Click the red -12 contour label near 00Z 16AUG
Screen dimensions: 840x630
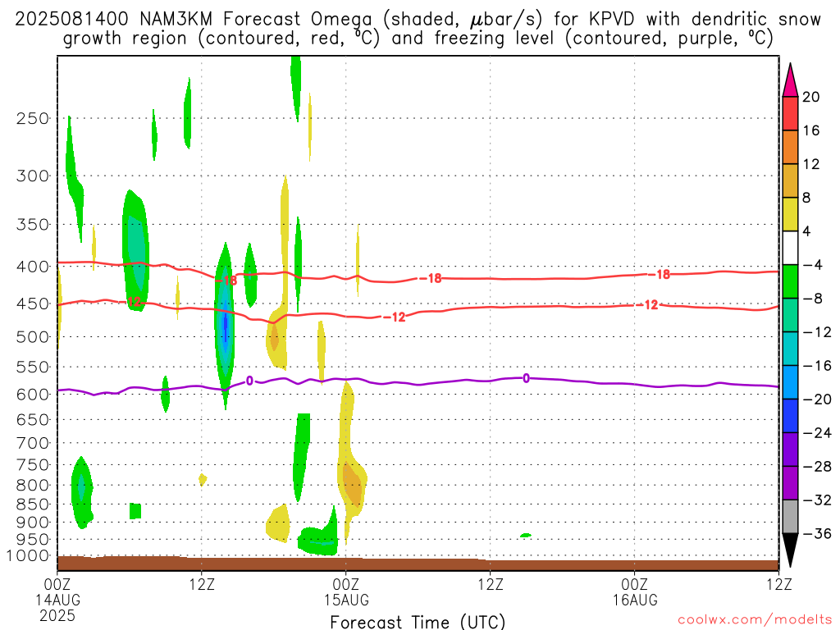tap(647, 305)
